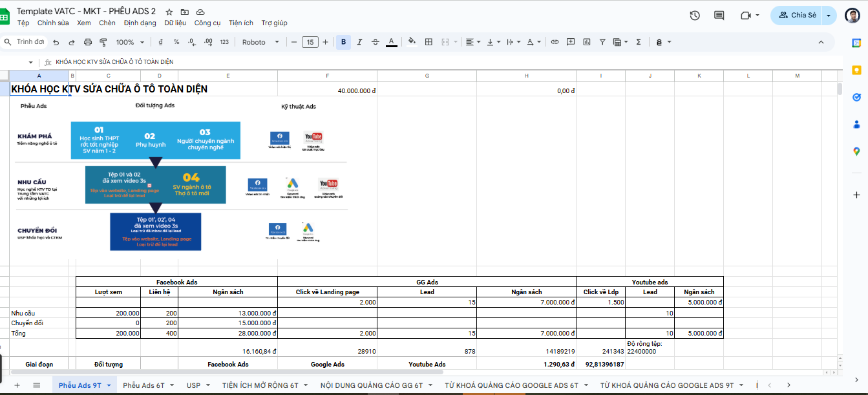Click the font size input field
The height and width of the screenshot is (395, 868).
coord(310,42)
